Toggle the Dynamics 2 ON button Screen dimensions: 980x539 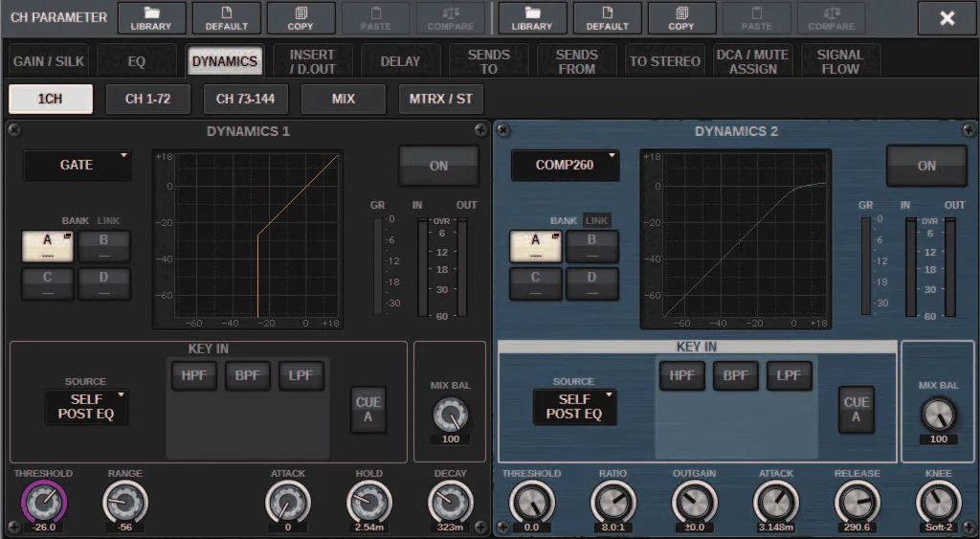[926, 166]
